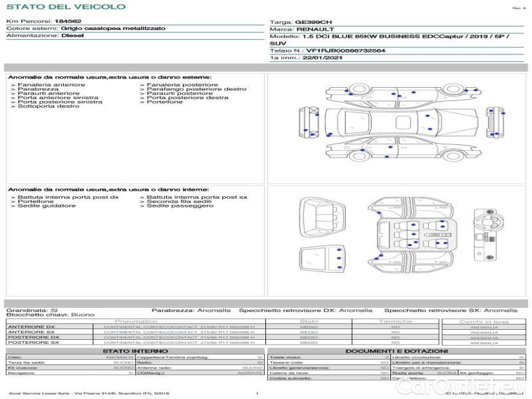The width and height of the screenshot is (532, 399).
Task: Click the "Cerchi in lega" column header
Action: pyautogui.click(x=484, y=321)
